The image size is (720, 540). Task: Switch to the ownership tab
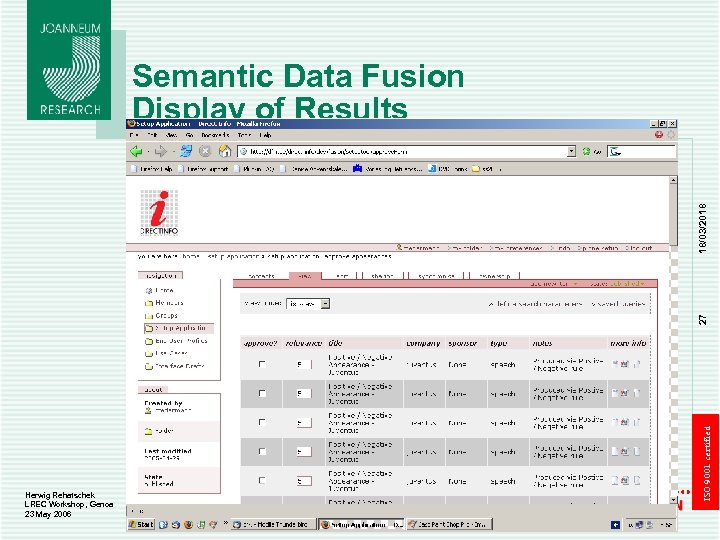click(x=494, y=276)
